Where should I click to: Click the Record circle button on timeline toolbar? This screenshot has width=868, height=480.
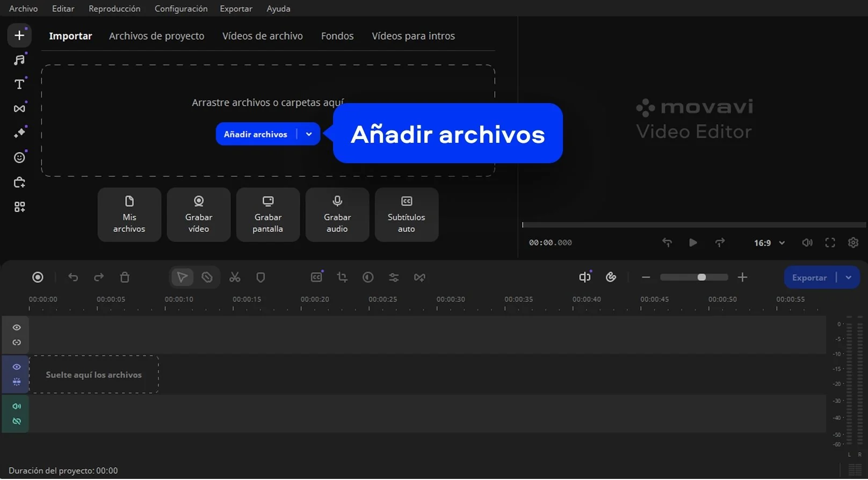coord(38,278)
